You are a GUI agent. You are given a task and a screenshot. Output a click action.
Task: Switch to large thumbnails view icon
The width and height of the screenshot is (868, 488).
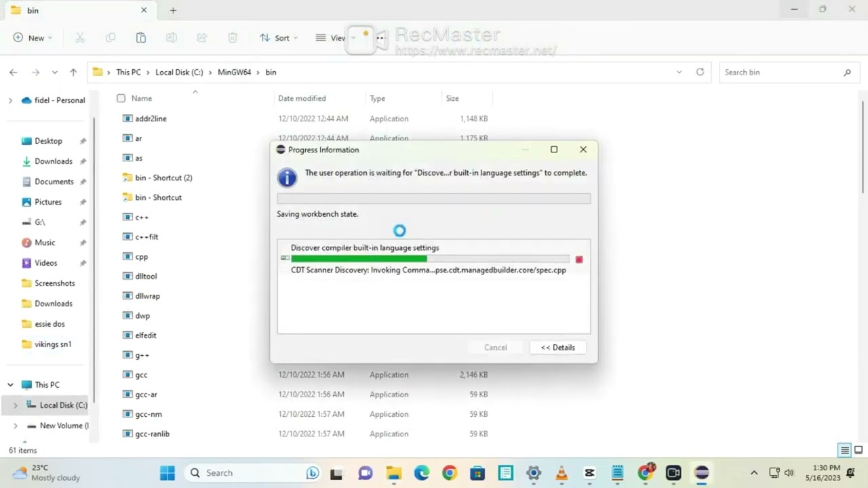coord(859,450)
